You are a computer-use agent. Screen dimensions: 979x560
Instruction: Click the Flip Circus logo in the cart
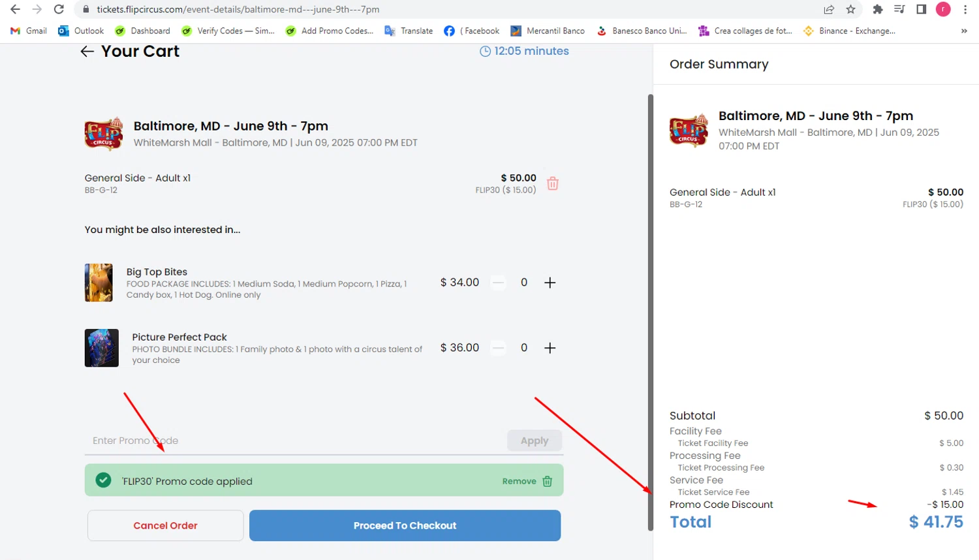click(104, 134)
